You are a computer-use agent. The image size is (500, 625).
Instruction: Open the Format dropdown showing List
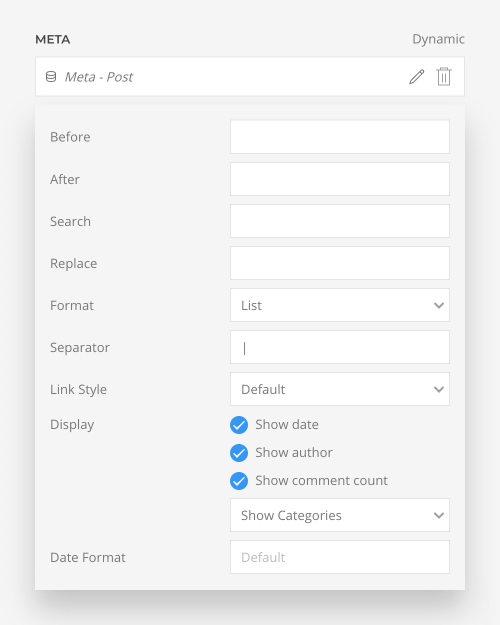tap(340, 305)
